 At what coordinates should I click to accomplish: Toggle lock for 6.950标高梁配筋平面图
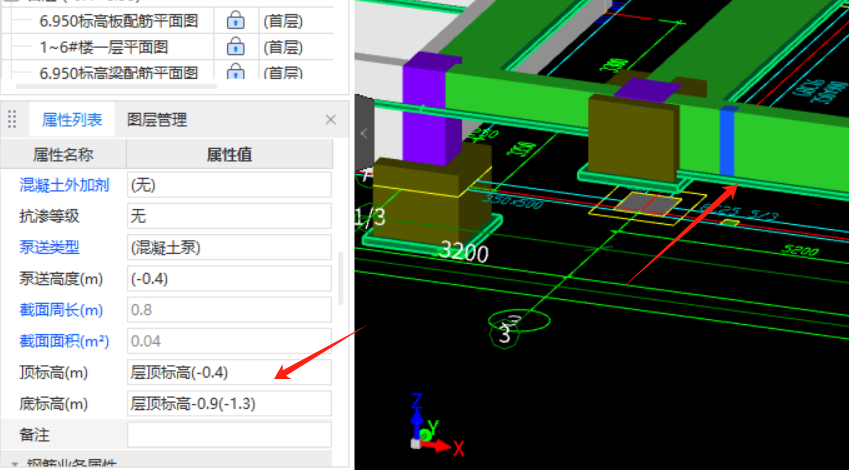click(x=235, y=71)
